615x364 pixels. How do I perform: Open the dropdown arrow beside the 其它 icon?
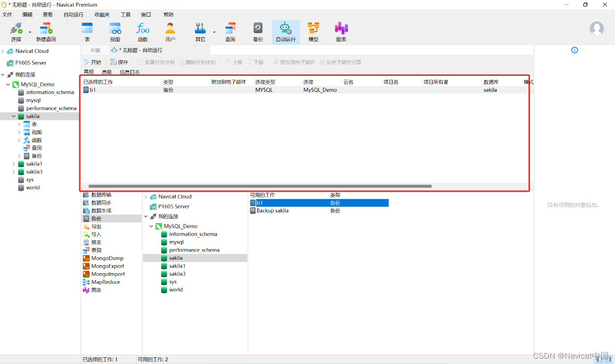(214, 32)
